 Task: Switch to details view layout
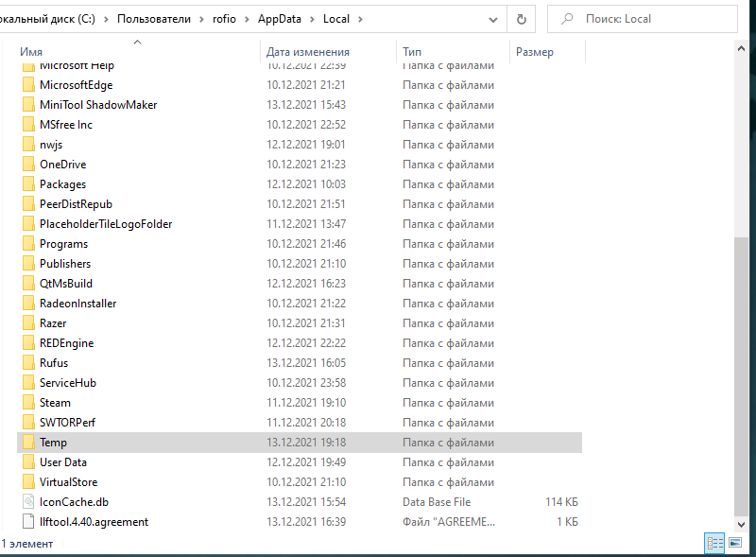714,544
